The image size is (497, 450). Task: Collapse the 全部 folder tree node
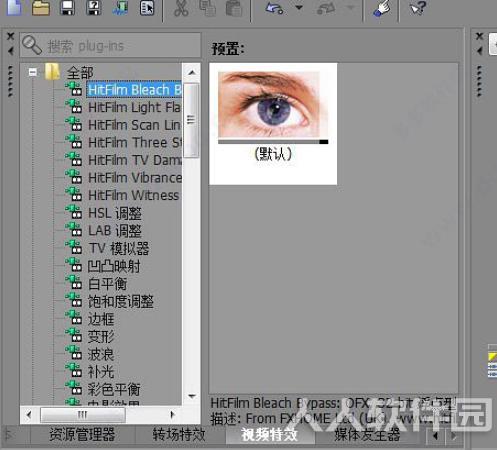coord(33,72)
